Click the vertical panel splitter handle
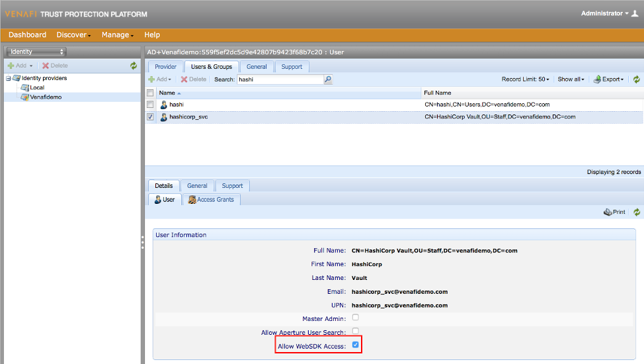The height and width of the screenshot is (364, 644). pos(143,243)
